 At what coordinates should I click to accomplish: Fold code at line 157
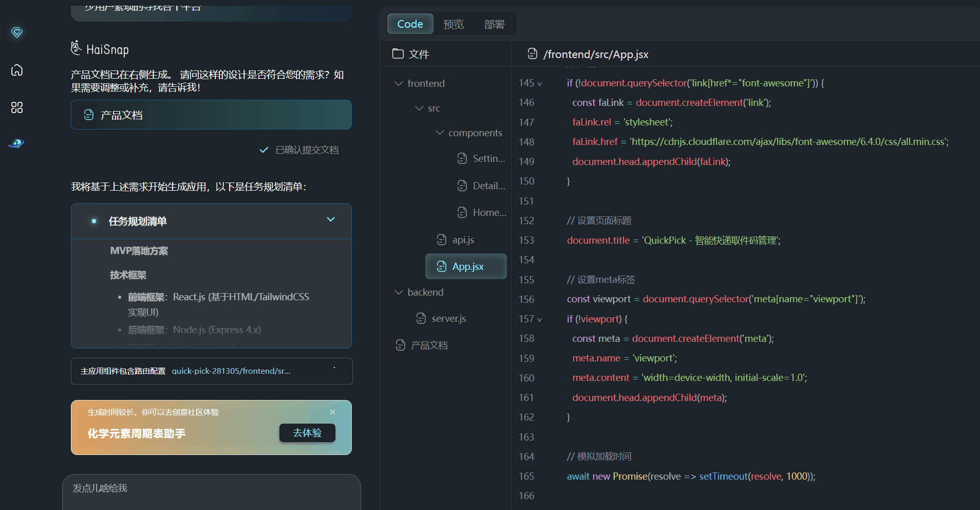click(x=539, y=320)
